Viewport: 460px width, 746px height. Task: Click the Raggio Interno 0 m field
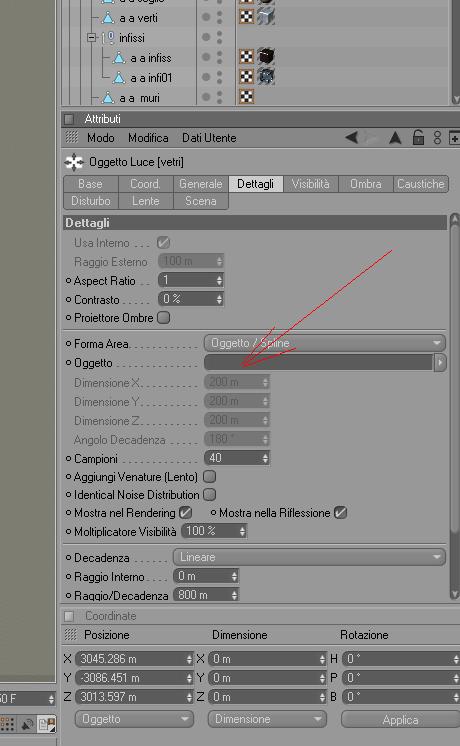(x=206, y=576)
